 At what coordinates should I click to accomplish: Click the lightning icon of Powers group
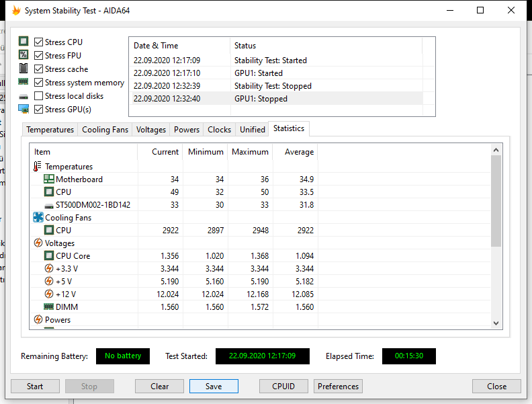point(38,319)
